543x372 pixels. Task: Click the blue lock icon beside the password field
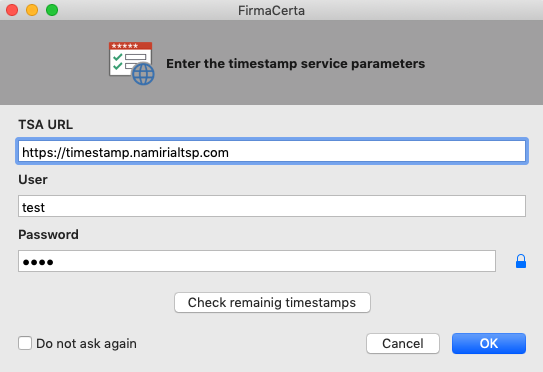tap(521, 261)
